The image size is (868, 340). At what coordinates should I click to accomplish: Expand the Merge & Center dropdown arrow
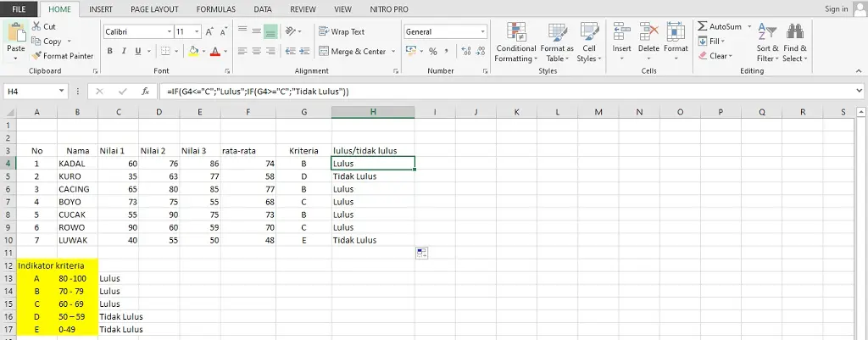coord(393,52)
